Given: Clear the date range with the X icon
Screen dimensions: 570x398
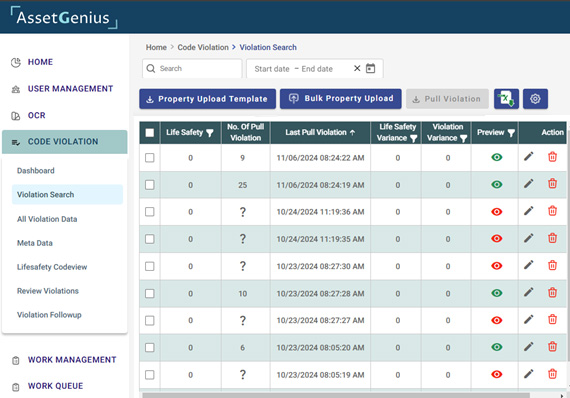Looking at the screenshot, I should pyautogui.click(x=357, y=68).
